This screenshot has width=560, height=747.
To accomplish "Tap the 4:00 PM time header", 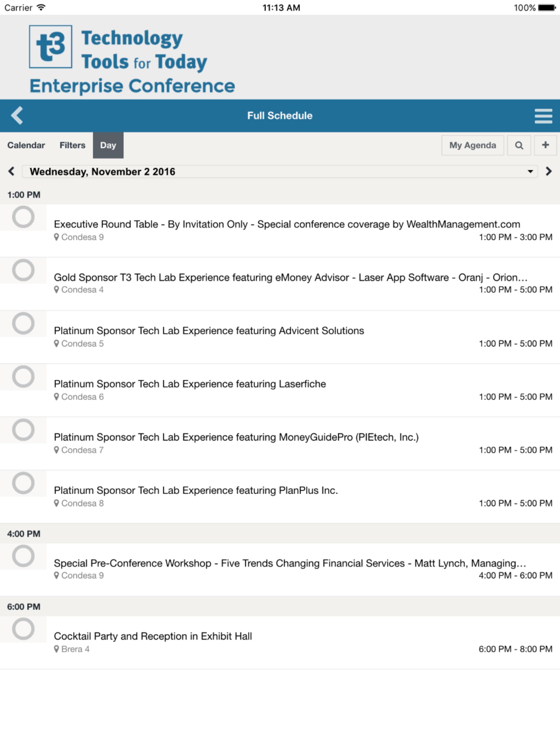I will tap(24, 534).
